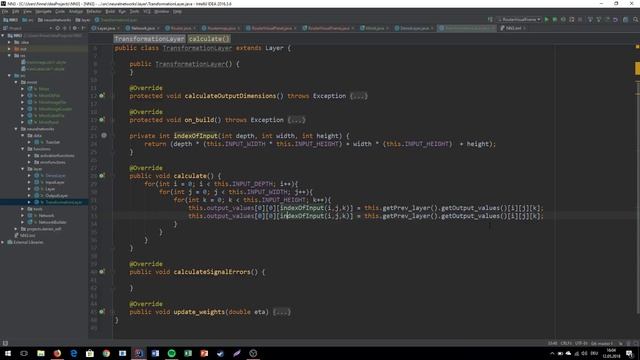Click the VCS commit changes icon
This screenshot has width=640, height=360.
pos(599,20)
